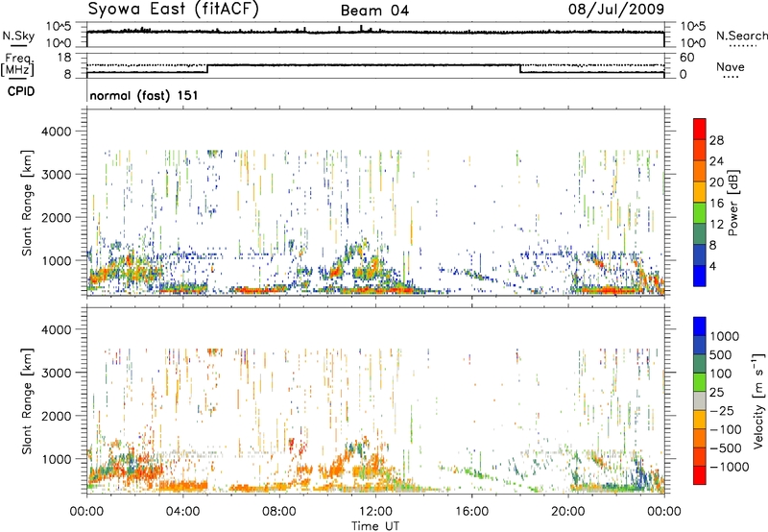Click the '20' tick on Power colorbar
This screenshot has height=532, width=768.
[x=716, y=182]
